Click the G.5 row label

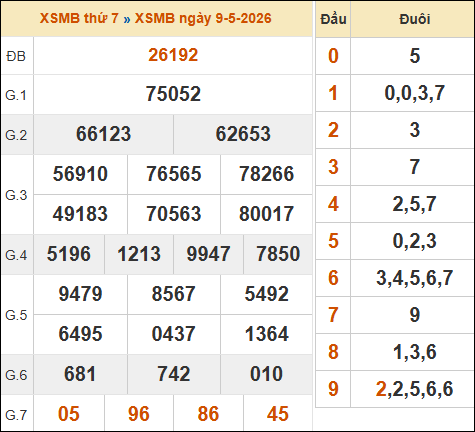point(16,315)
